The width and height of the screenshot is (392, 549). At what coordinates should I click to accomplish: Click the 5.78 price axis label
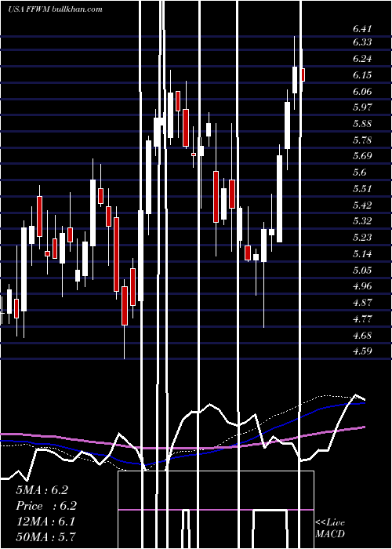(362, 140)
